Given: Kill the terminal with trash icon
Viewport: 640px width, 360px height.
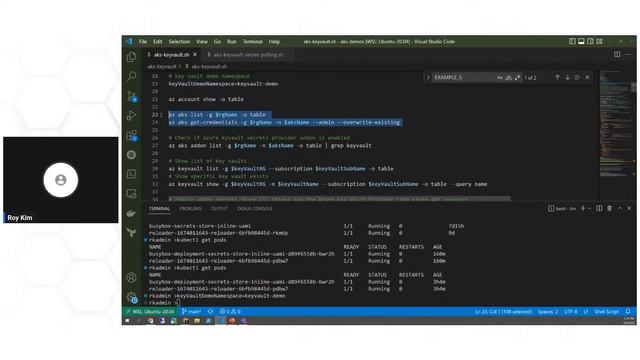Looking at the screenshot, I should tap(609, 209).
